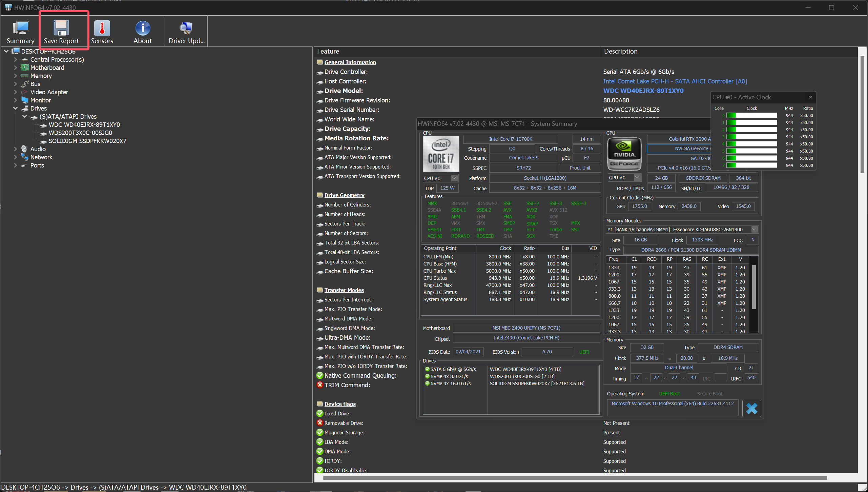
Task: Collapse the (S)ATA/ATAPI Drives node
Action: tap(24, 116)
